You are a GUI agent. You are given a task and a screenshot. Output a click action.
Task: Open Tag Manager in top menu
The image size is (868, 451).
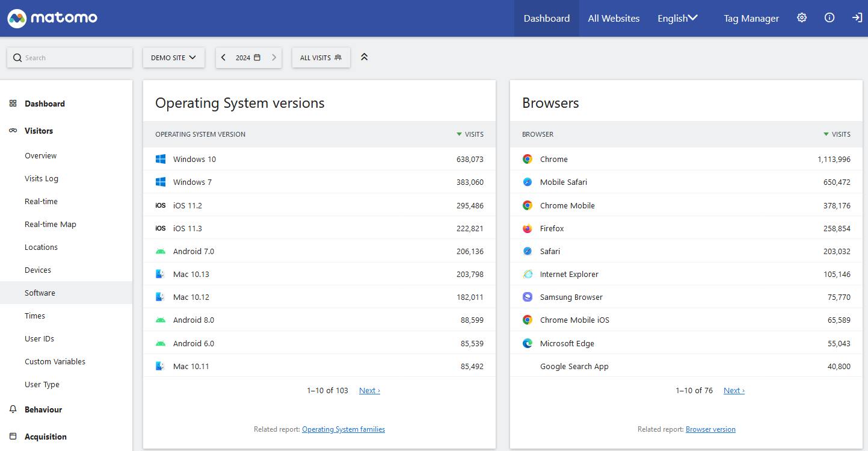[x=751, y=19]
